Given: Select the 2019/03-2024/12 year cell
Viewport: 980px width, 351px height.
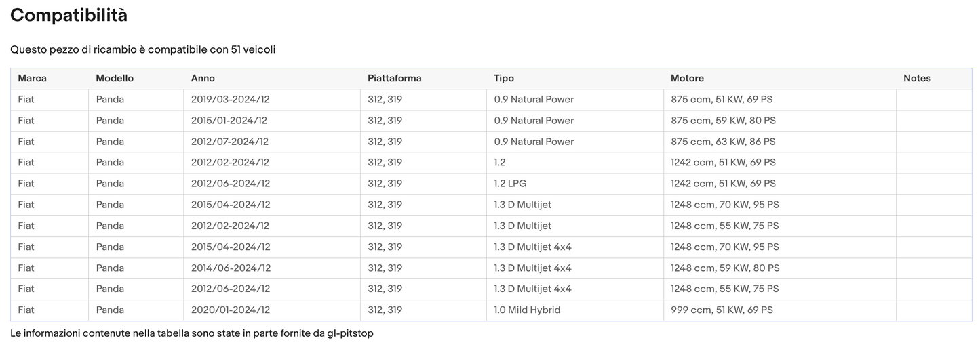Looking at the screenshot, I should 230,100.
